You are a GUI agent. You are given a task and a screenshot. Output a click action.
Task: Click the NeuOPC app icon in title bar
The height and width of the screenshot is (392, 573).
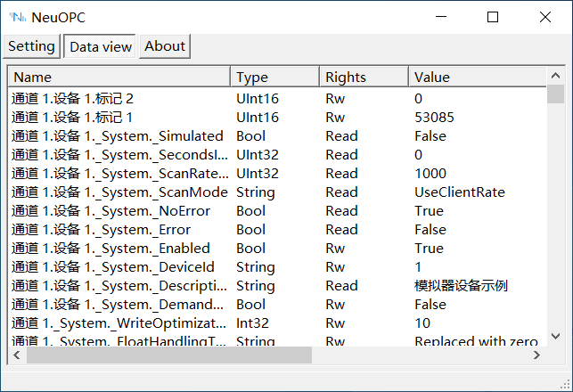[x=16, y=17]
